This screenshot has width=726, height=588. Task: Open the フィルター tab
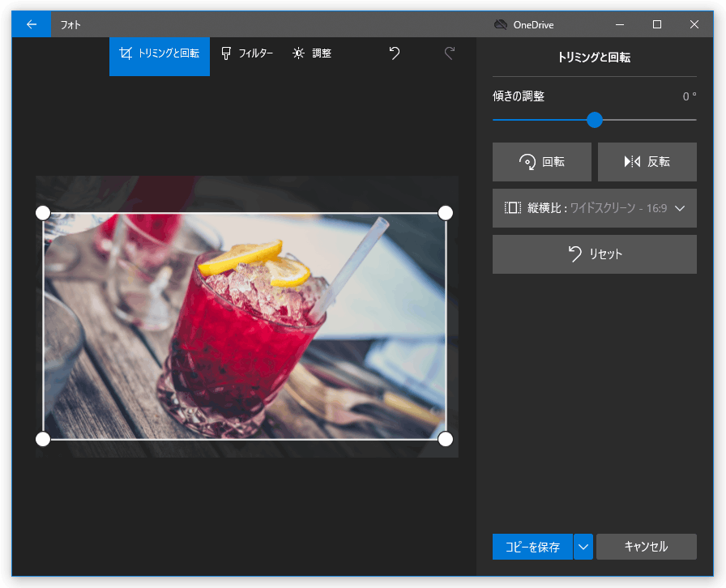tap(247, 53)
